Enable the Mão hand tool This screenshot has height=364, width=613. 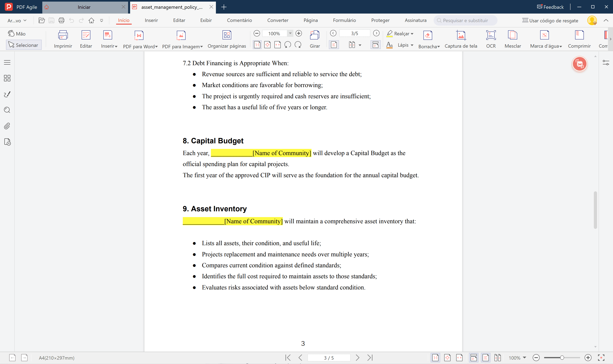[x=17, y=34]
